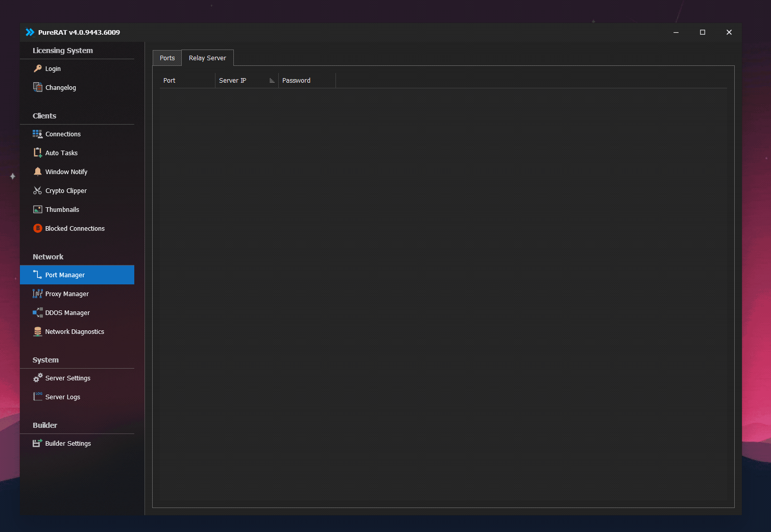Click the Port Manager icon
This screenshot has width=771, height=532.
[x=37, y=275]
